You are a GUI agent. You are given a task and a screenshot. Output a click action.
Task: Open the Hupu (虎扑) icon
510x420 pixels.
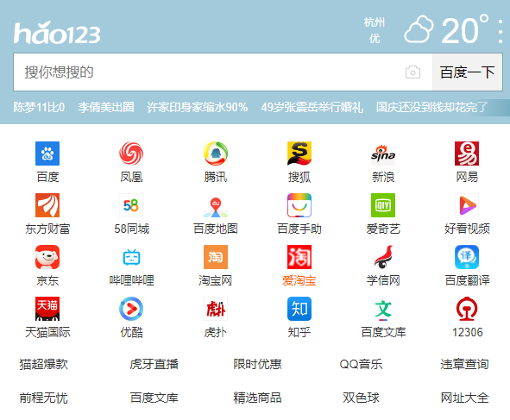216,309
